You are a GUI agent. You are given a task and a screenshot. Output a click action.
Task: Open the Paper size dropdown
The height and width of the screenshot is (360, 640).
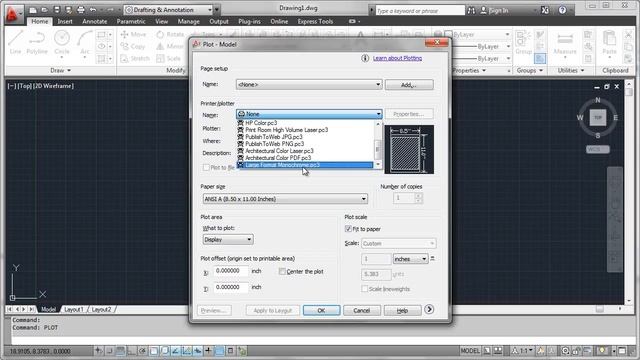[285, 199]
